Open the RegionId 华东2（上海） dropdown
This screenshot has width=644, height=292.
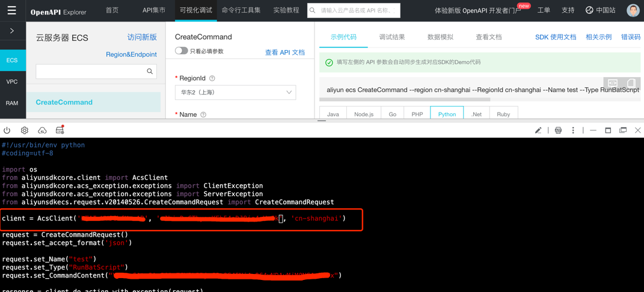pyautogui.click(x=235, y=93)
